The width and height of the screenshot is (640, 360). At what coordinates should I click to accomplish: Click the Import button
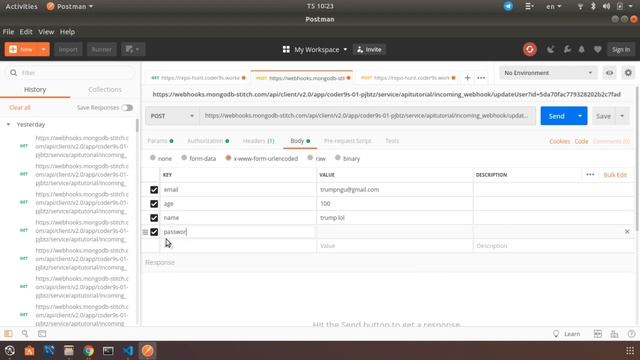tap(68, 49)
